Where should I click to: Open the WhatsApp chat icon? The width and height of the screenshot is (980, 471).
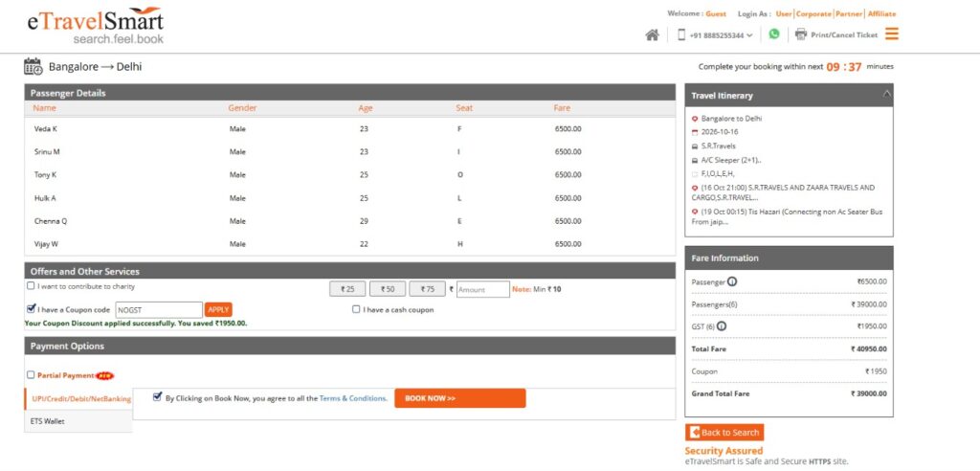774,34
